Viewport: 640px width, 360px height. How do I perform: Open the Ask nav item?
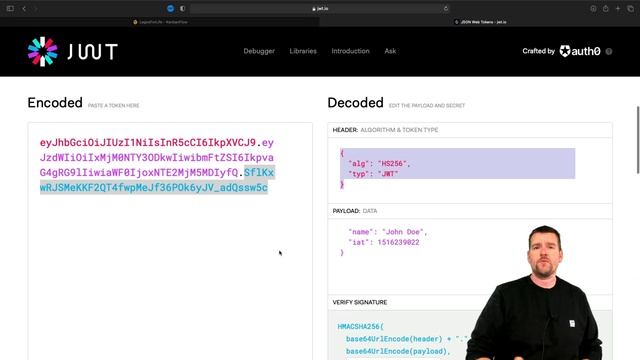390,51
